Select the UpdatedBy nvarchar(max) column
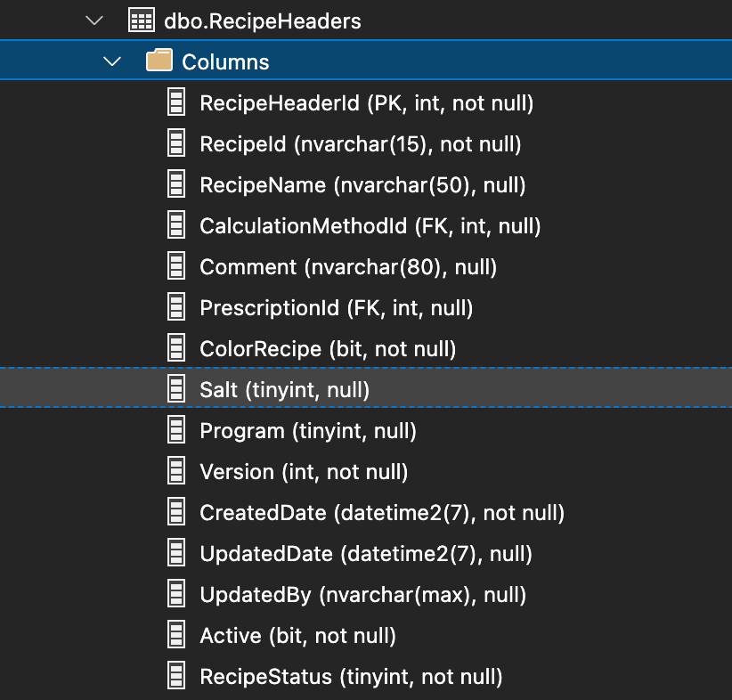 point(362,595)
